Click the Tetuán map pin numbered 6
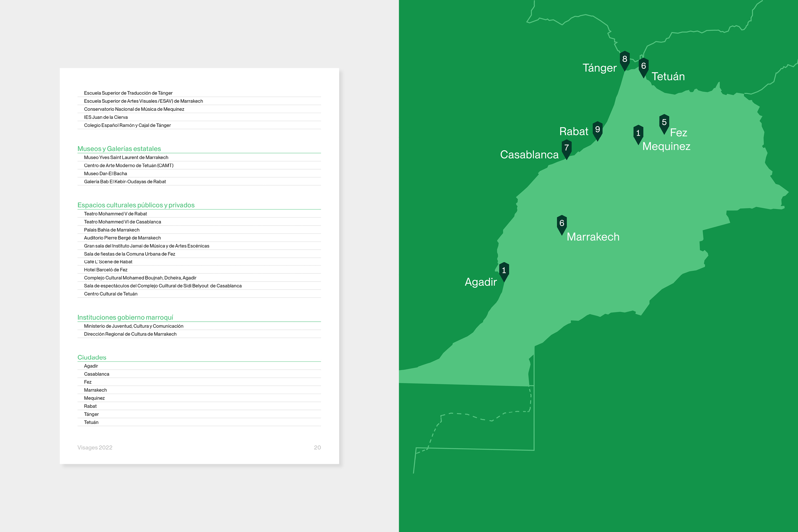Screen dimensions: 798x532 point(643,66)
